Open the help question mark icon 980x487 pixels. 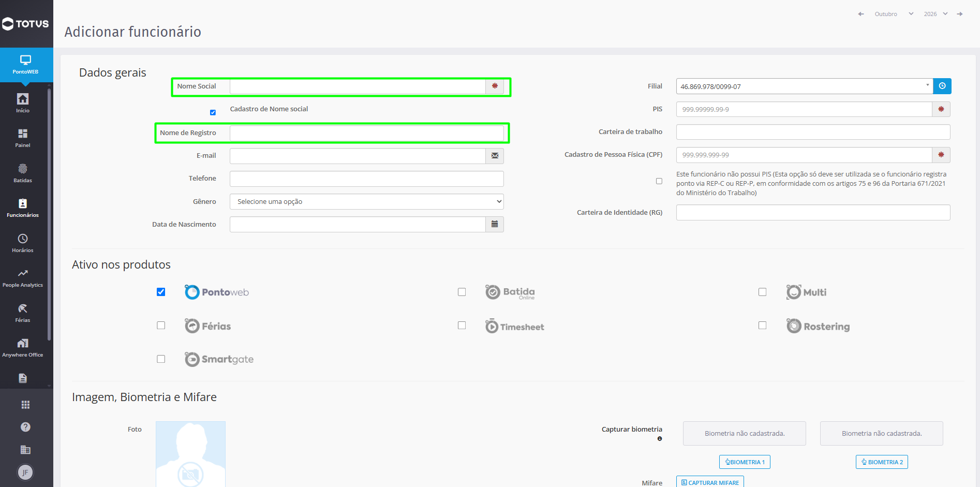pos(25,427)
